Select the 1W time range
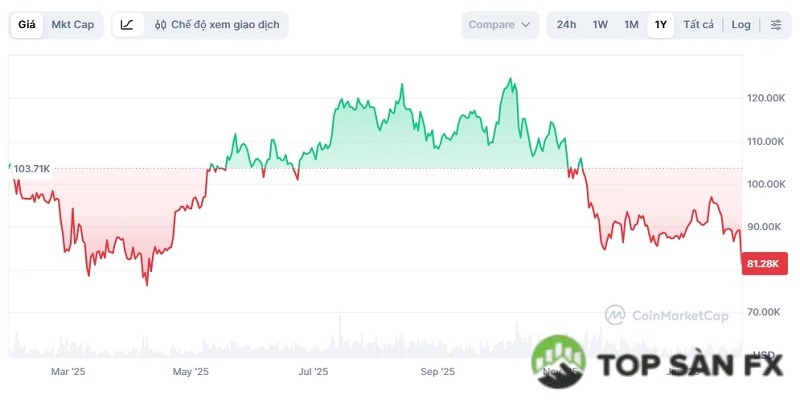Screen dimensions: 800x400 click(600, 25)
